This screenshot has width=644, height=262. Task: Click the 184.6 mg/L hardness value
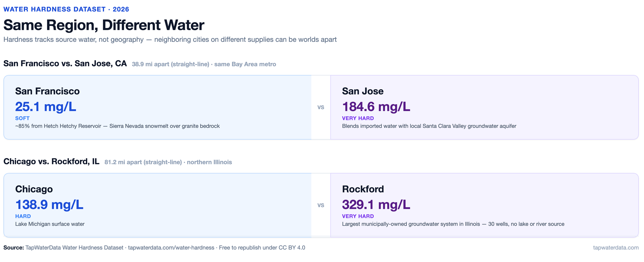click(376, 106)
